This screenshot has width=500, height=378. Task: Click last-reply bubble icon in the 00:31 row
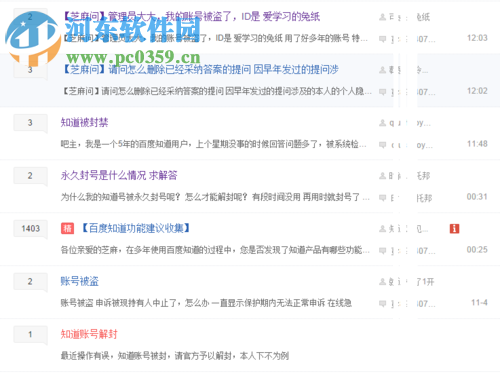(383, 198)
